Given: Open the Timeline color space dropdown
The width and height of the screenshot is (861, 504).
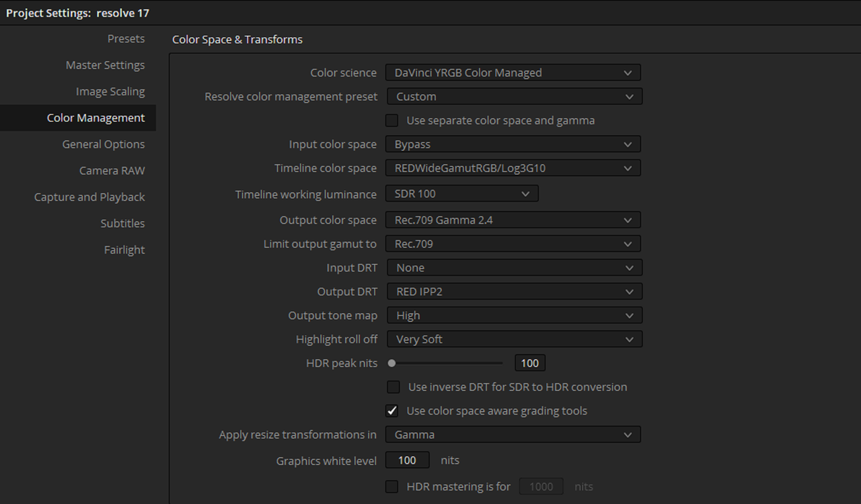Looking at the screenshot, I should [x=513, y=168].
